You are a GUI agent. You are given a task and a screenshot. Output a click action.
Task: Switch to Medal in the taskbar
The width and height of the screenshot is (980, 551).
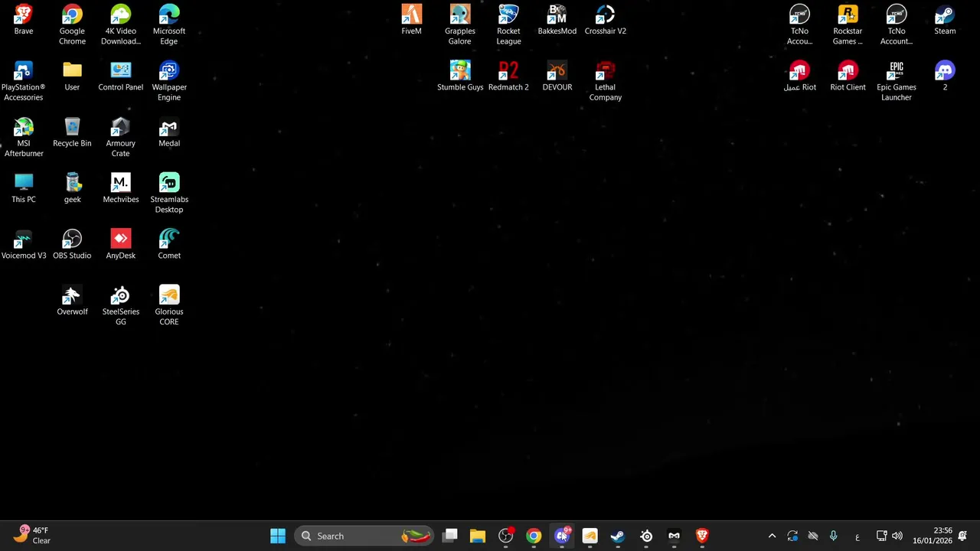pos(674,536)
